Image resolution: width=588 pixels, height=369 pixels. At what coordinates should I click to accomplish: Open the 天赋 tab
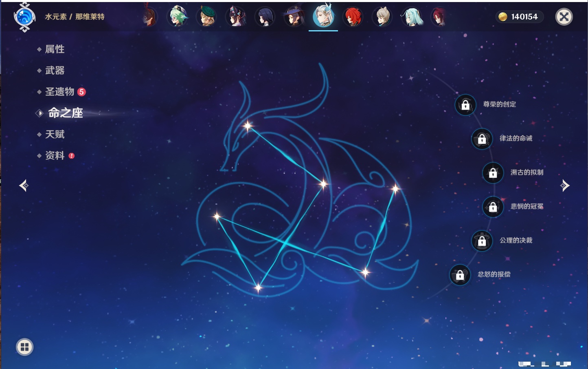coord(55,134)
